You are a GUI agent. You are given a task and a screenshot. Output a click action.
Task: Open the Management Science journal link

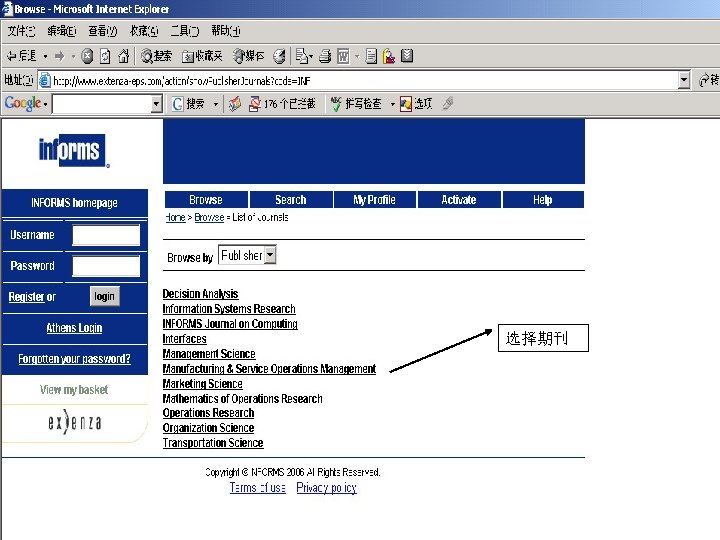(x=209, y=354)
